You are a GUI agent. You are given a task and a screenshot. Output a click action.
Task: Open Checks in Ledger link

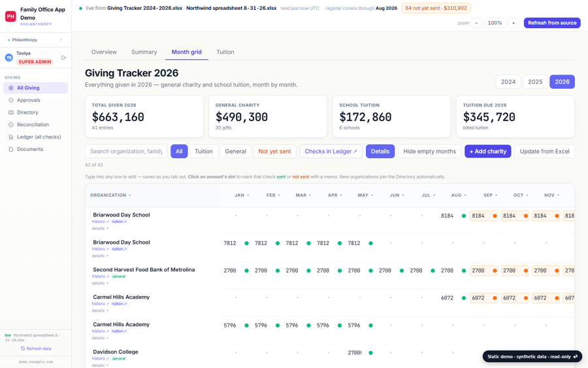pyautogui.click(x=331, y=151)
